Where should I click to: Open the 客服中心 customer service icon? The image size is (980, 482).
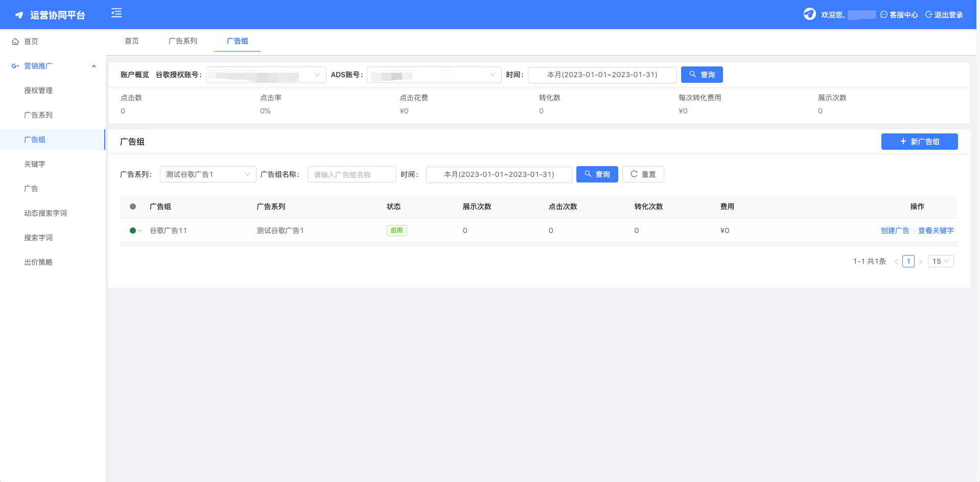(884, 15)
